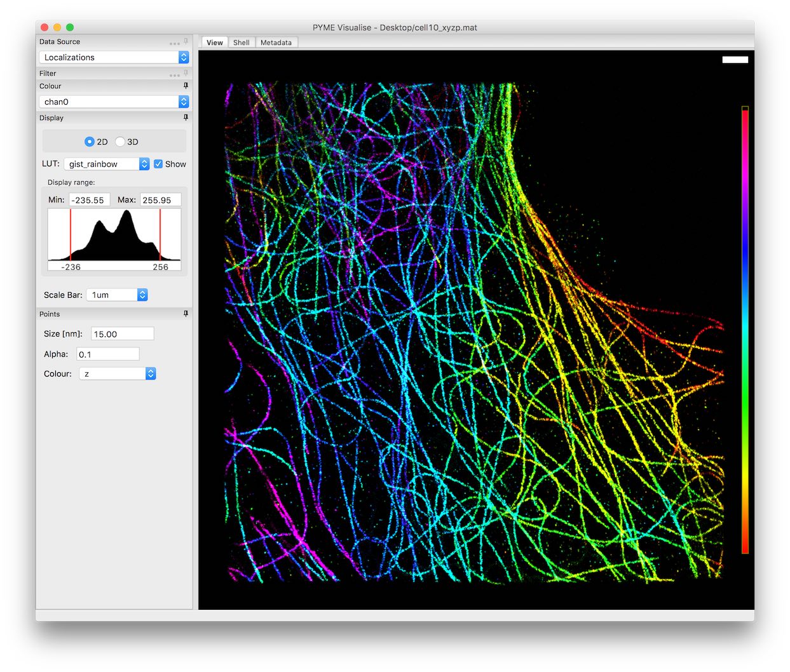The height and width of the screenshot is (672, 790).
Task: Click the white scale bar in the view
Action: pos(735,60)
